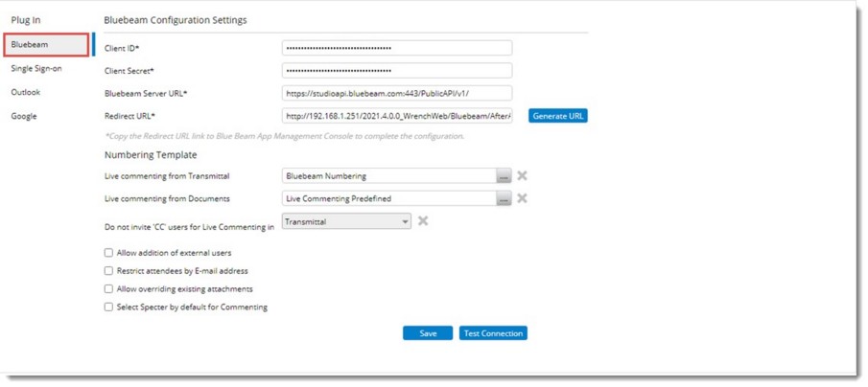The height and width of the screenshot is (387, 868).
Task: Click the Bluebeam Configuration Settings title
Action: pos(176,20)
